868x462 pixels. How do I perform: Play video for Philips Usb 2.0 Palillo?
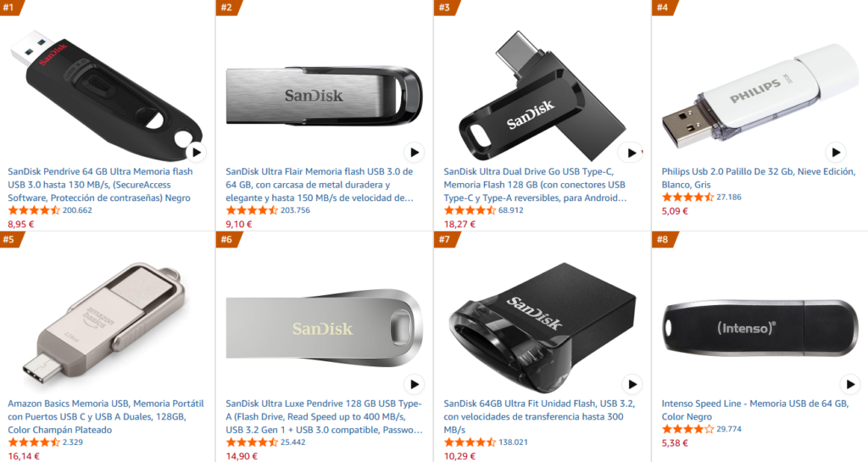[x=835, y=152]
